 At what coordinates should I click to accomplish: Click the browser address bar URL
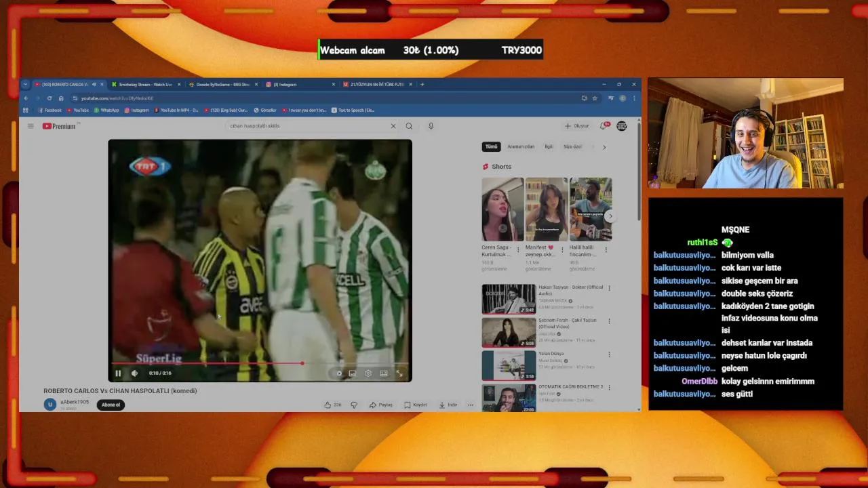[x=117, y=98]
